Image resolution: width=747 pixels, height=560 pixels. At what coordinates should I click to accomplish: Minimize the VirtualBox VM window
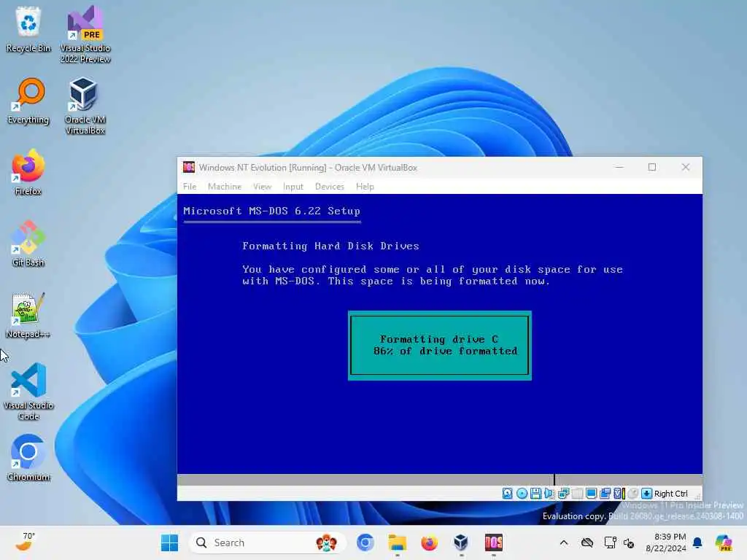[x=619, y=167]
